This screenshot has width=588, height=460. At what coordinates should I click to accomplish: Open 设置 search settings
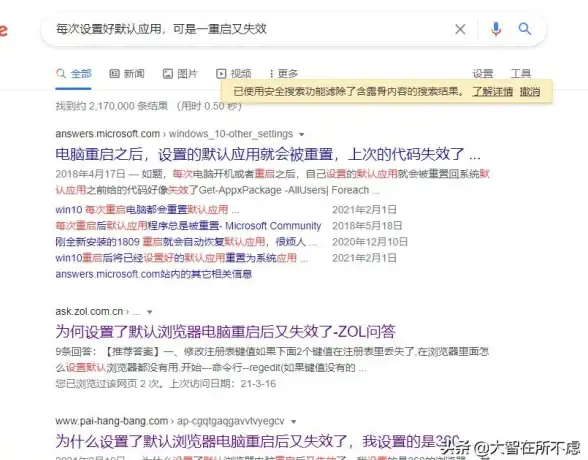(x=483, y=74)
